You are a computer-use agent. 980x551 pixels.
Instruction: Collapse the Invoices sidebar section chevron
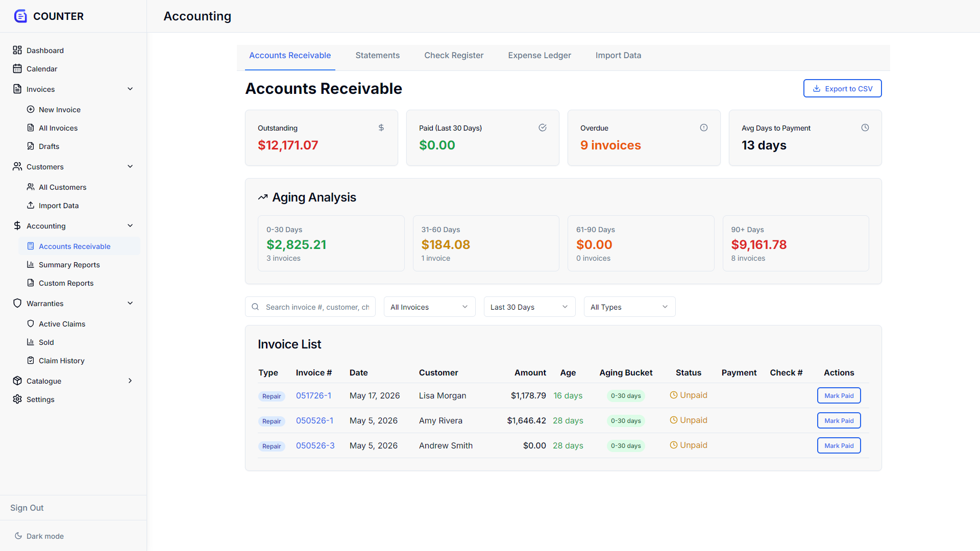click(130, 89)
